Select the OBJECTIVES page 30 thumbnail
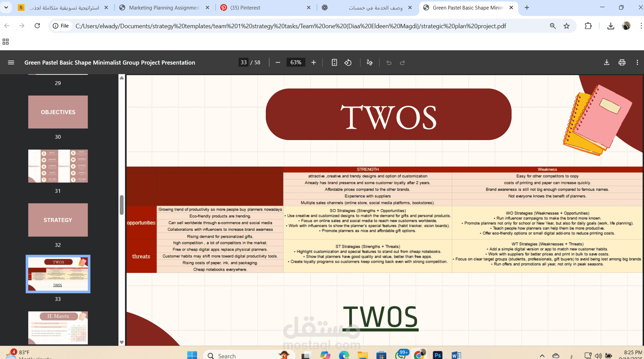 (x=58, y=112)
